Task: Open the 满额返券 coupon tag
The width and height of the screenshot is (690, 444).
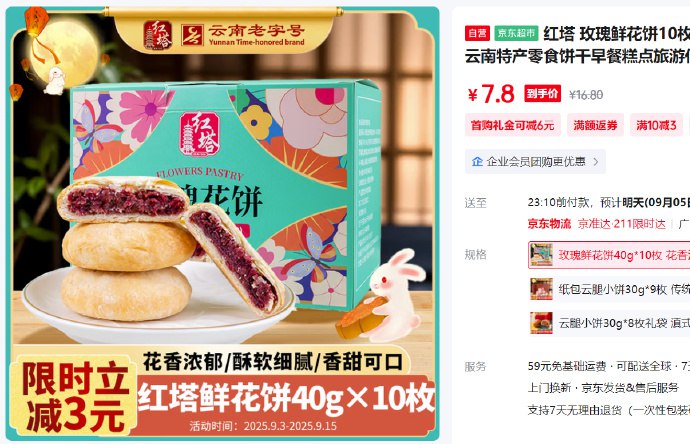Action: click(595, 125)
